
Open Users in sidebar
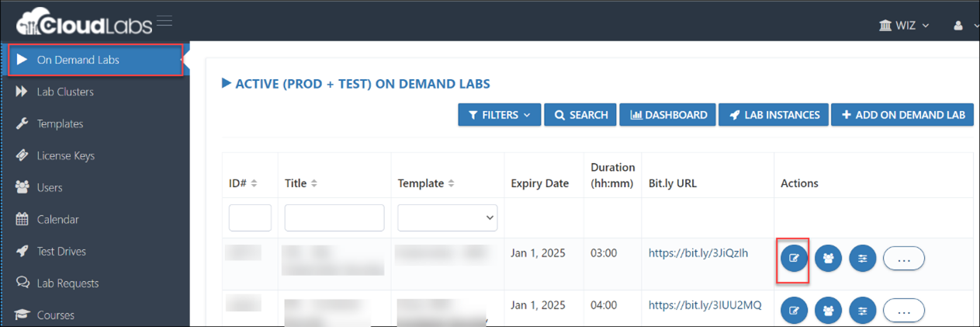coord(50,187)
